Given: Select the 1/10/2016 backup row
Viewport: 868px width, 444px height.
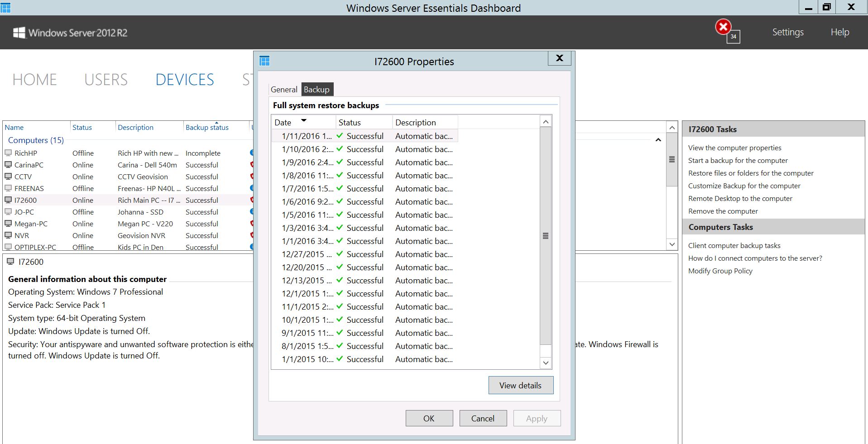Looking at the screenshot, I should [x=365, y=149].
